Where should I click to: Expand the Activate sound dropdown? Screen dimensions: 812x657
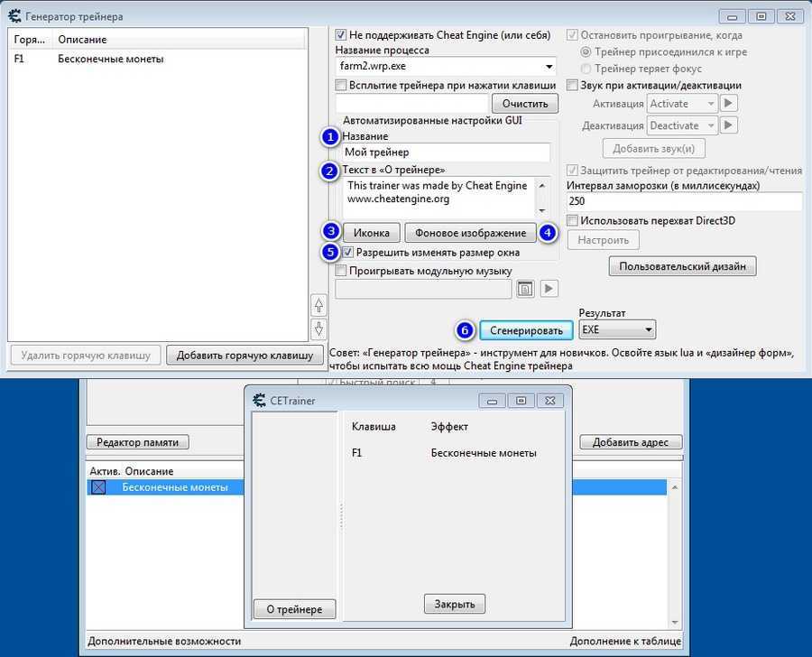(708, 104)
